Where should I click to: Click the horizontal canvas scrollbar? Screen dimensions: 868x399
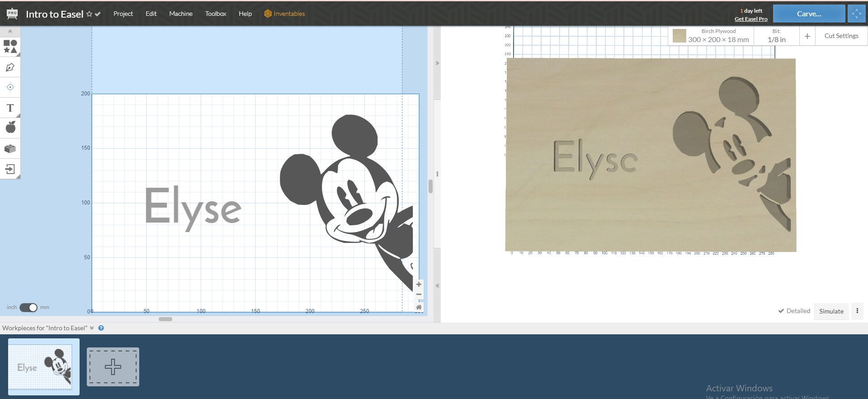click(x=165, y=319)
